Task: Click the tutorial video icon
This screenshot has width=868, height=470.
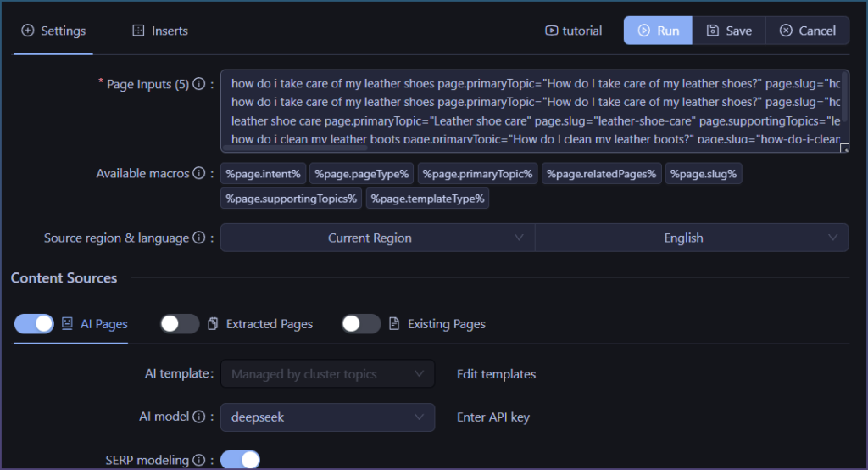Action: (553, 31)
